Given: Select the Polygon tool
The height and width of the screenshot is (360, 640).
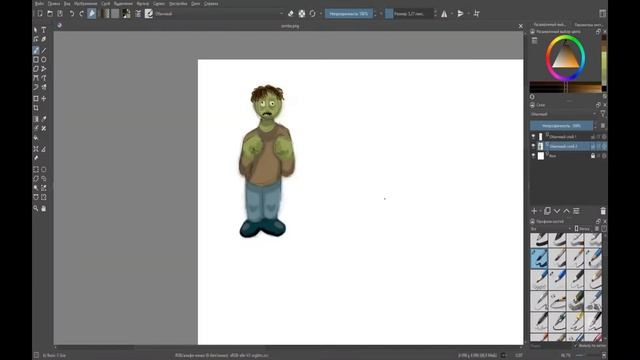Looking at the screenshot, I should [x=36, y=69].
